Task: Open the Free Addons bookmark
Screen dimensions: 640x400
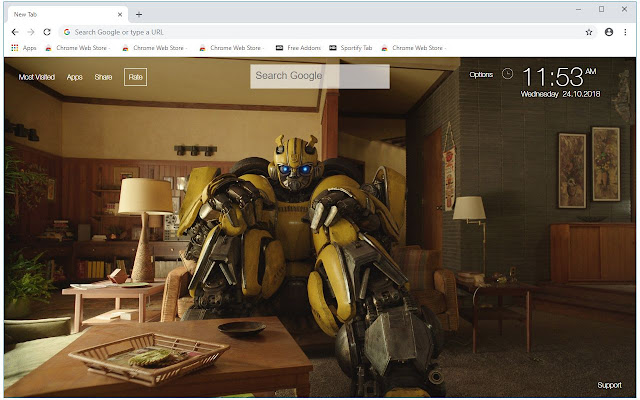Action: [298, 48]
